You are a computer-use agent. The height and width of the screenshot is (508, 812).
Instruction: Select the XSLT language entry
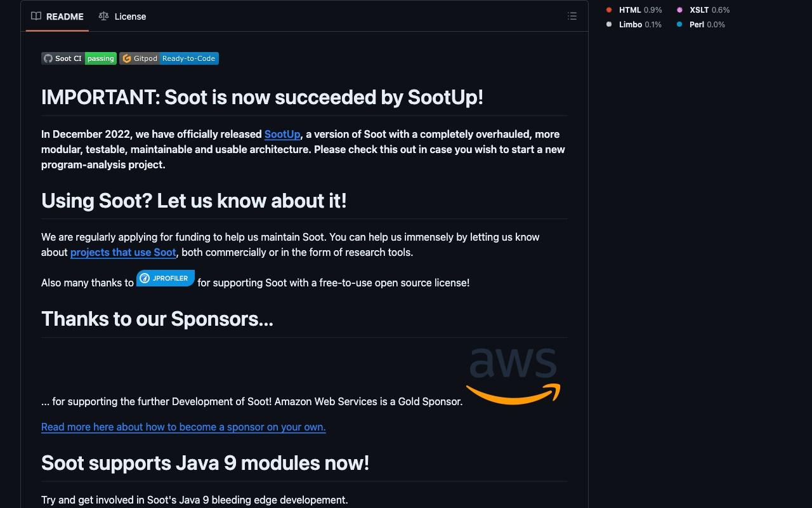point(703,10)
